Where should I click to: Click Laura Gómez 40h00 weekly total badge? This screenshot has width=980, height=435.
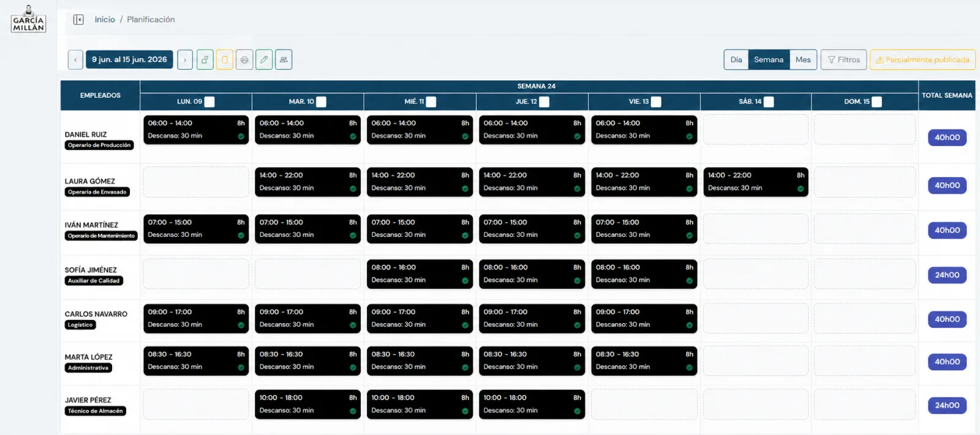click(x=947, y=185)
